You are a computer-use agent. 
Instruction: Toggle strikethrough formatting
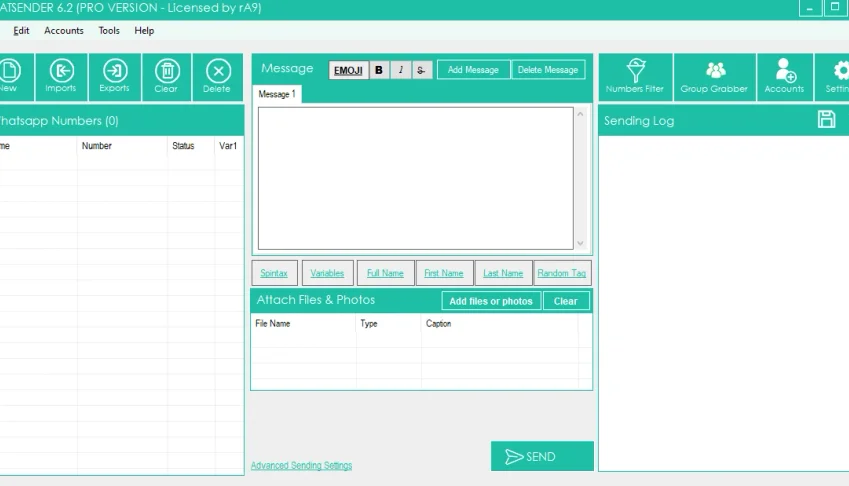point(421,70)
